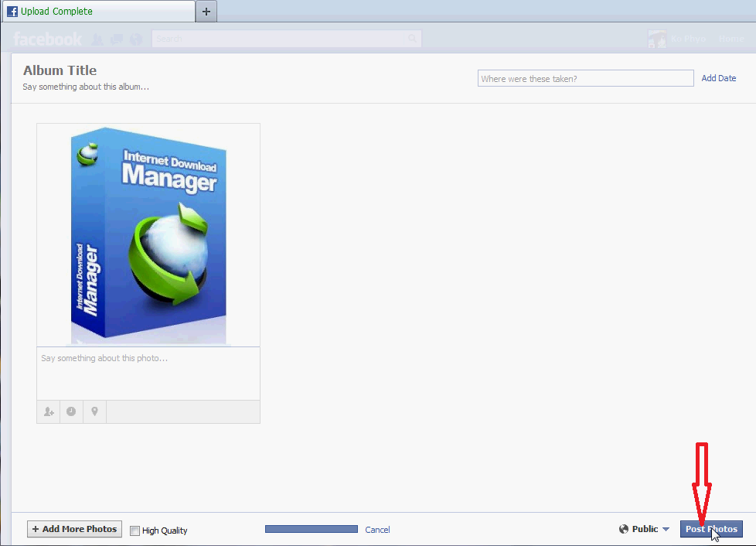Image resolution: width=756 pixels, height=546 pixels.
Task: Open friend requests icon in header
Action: point(97,39)
